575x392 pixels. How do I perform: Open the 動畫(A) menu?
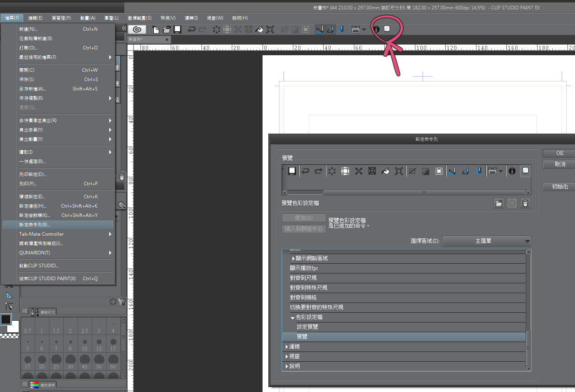pos(88,18)
